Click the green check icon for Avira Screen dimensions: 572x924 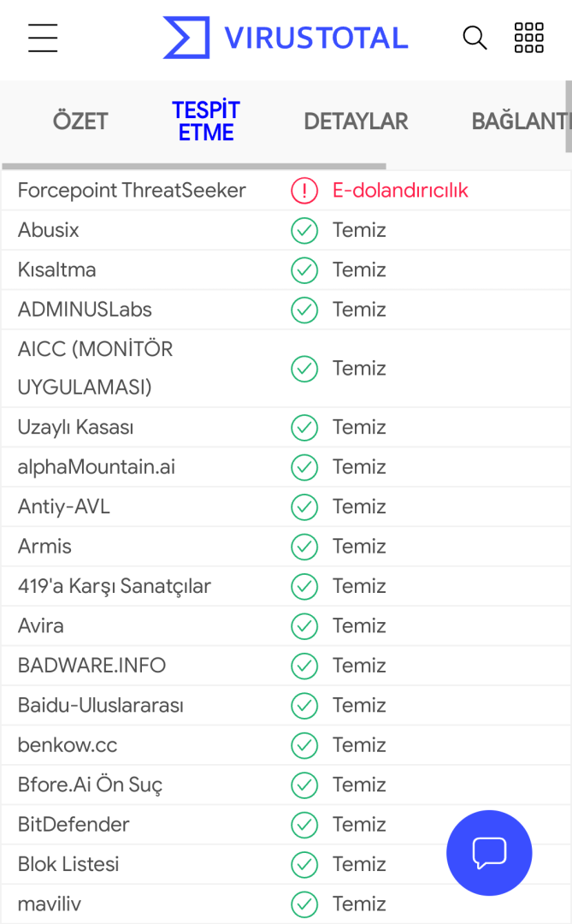tap(304, 626)
